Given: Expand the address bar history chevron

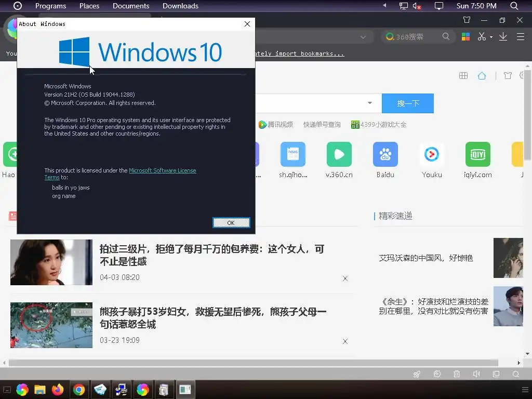Looking at the screenshot, I should pos(363,37).
